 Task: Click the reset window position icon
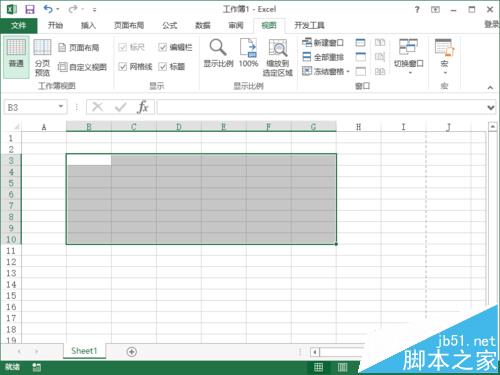[x=380, y=71]
